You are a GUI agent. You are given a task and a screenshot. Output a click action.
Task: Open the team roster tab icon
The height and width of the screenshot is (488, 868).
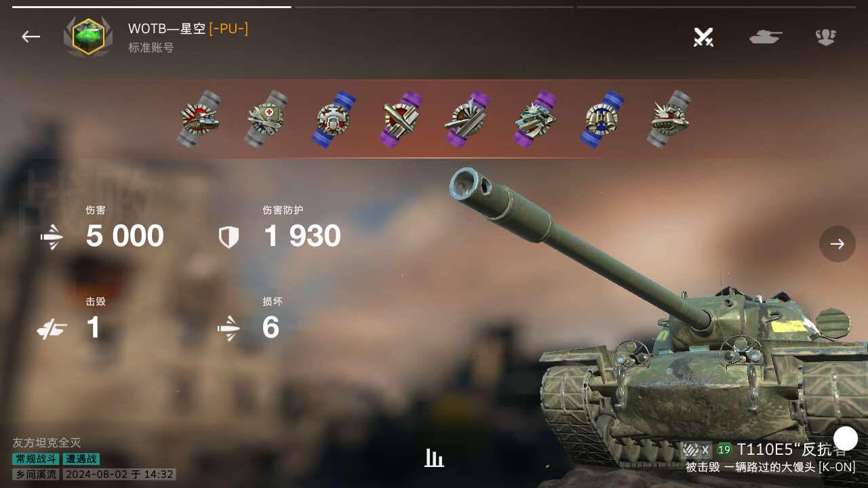[x=825, y=37]
